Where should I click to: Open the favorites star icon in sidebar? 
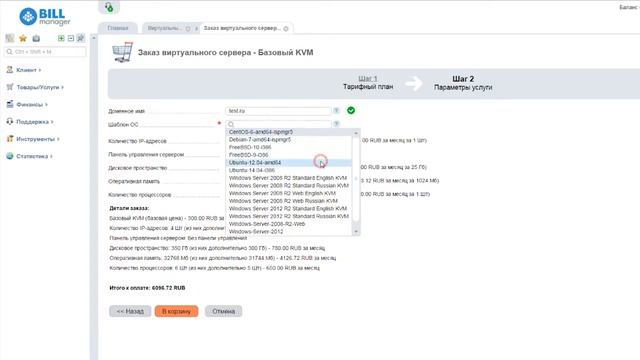pos(23,38)
